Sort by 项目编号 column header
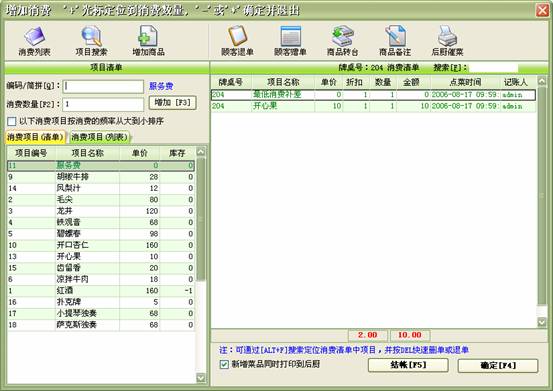This screenshot has width=553, height=391. (31, 153)
